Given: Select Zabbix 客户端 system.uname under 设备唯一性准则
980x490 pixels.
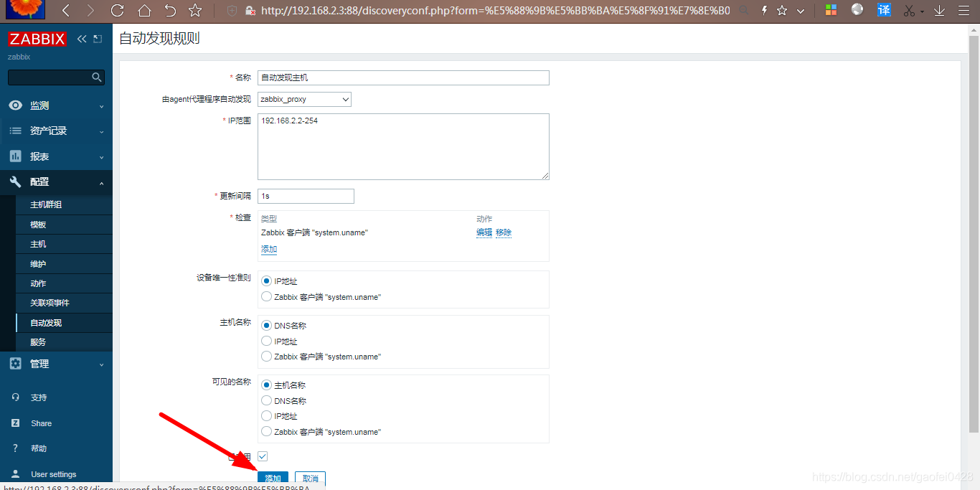Looking at the screenshot, I should (267, 296).
